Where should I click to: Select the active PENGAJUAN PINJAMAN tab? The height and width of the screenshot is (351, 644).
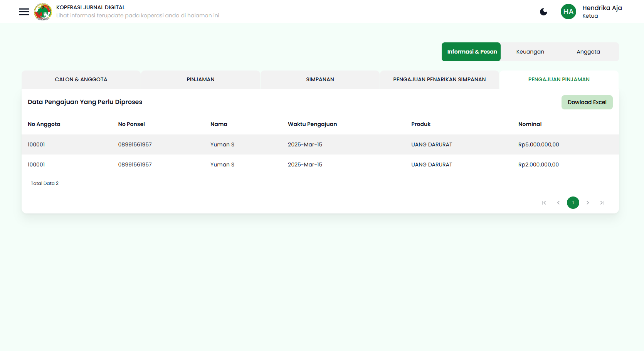tap(559, 79)
